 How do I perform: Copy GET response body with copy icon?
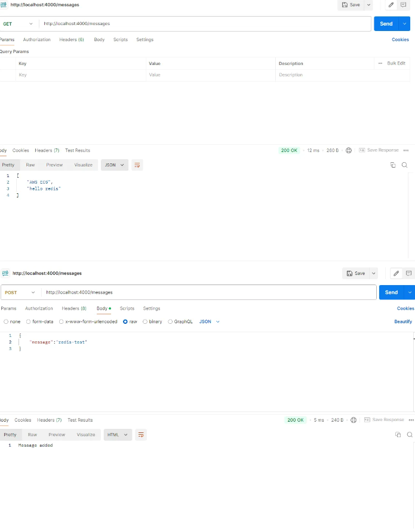pos(393,165)
